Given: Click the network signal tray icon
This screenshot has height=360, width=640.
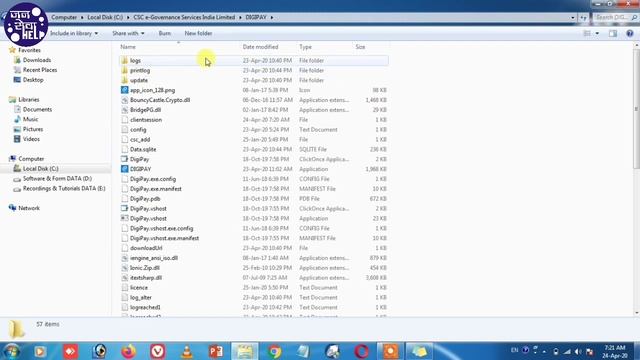Looking at the screenshot, I should 567,351.
